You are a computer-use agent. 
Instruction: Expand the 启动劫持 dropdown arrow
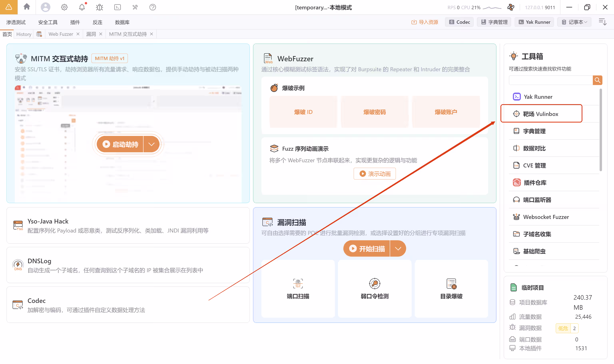152,144
